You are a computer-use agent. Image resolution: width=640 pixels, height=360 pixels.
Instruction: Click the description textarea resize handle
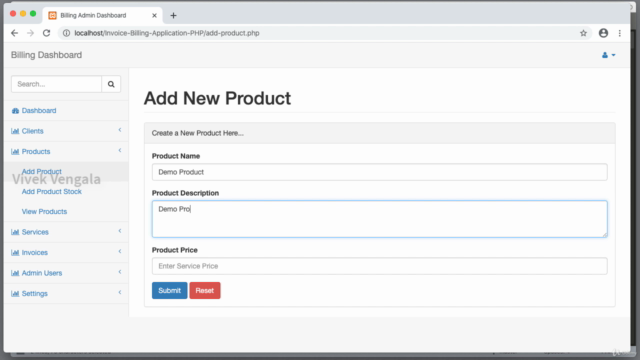604,234
